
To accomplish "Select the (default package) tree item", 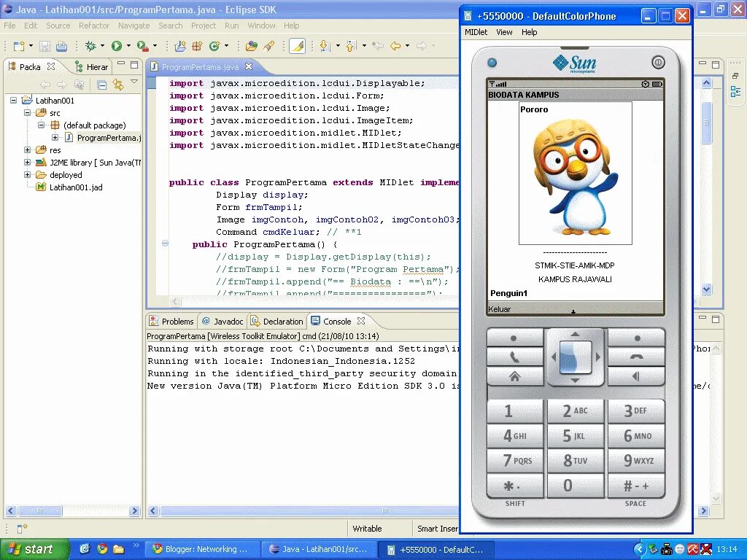I will 94,125.
